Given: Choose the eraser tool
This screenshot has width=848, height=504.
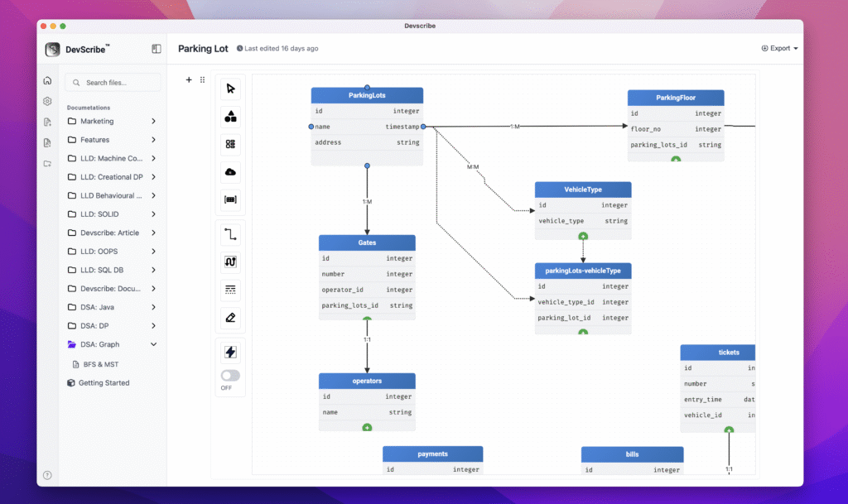Looking at the screenshot, I should [230, 317].
